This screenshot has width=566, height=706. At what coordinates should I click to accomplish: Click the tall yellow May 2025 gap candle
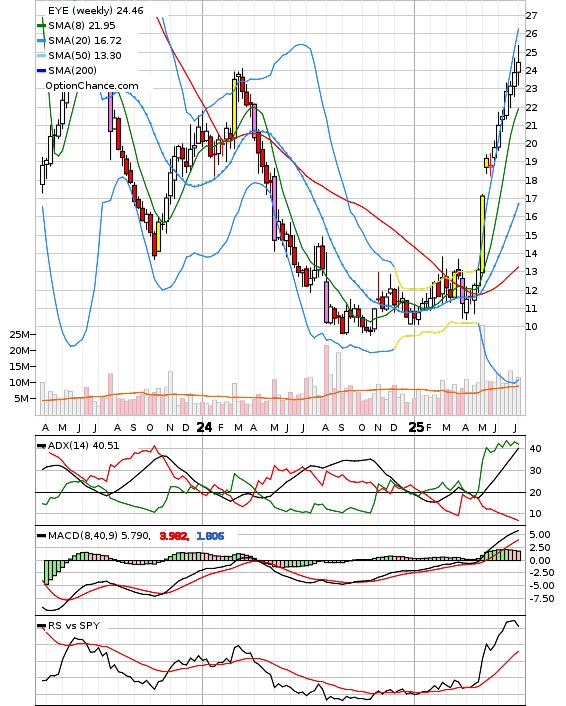click(x=482, y=234)
